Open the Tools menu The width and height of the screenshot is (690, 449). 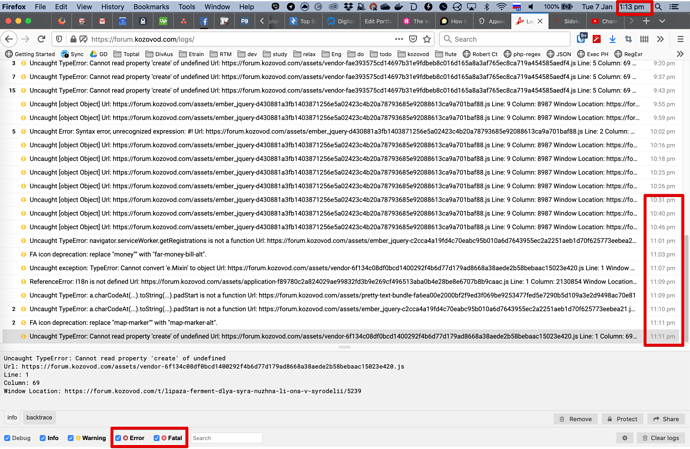(x=187, y=7)
